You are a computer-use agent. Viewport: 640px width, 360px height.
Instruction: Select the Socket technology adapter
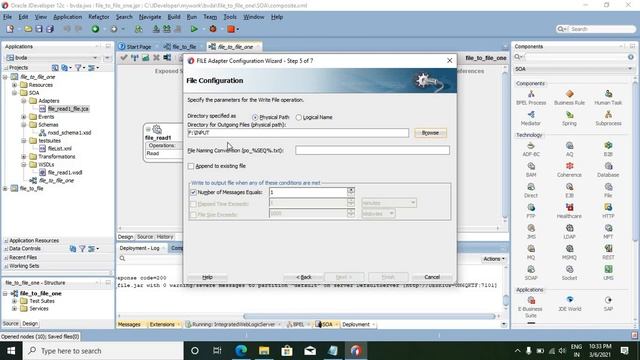(569, 273)
